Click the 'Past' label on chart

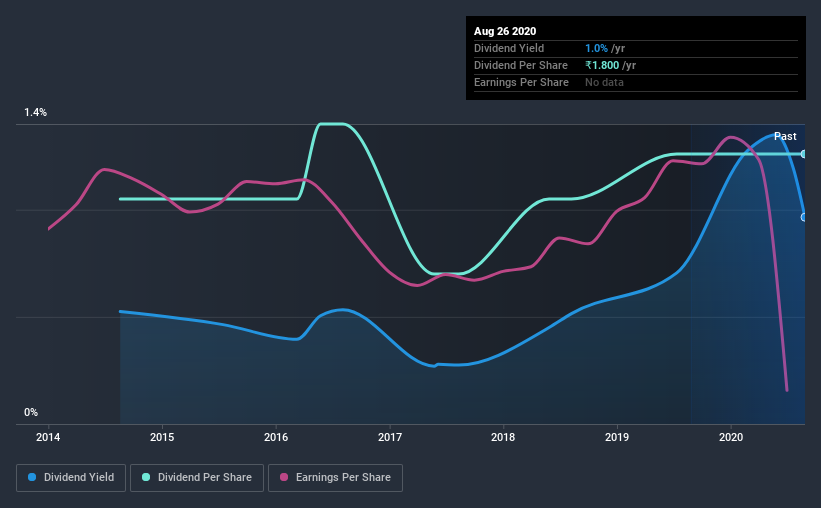coord(785,136)
